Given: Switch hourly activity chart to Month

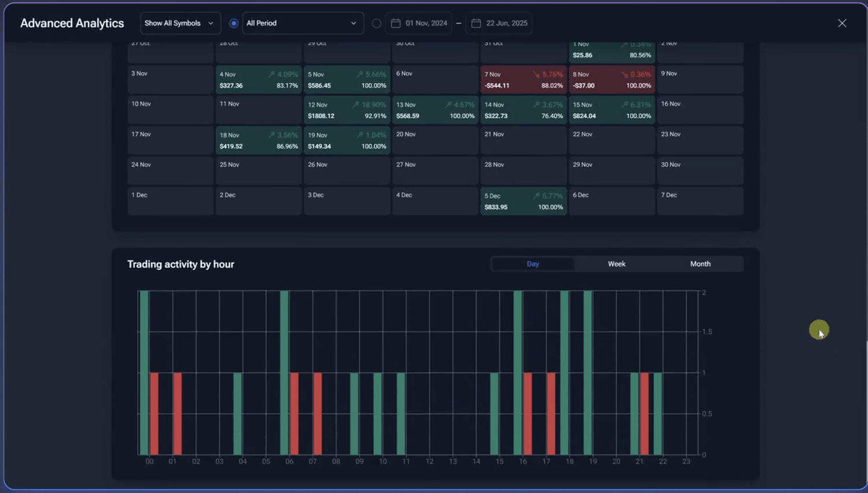Looking at the screenshot, I should tap(700, 264).
